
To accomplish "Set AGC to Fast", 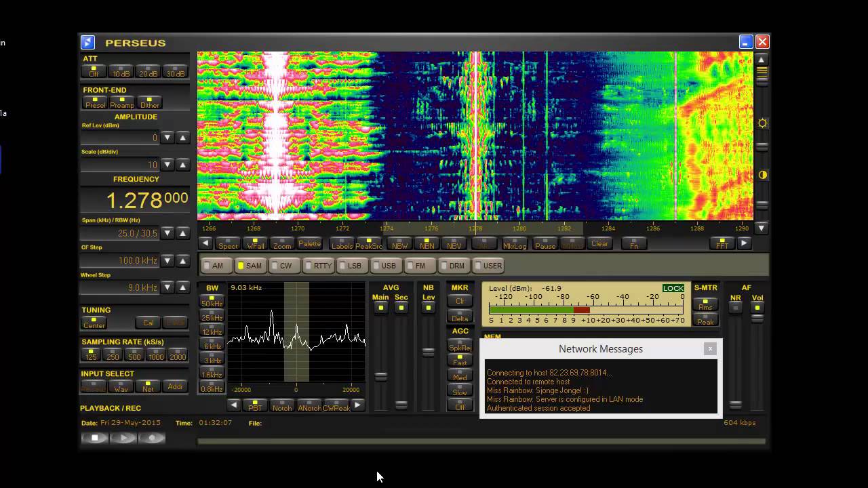I will pos(460,360).
